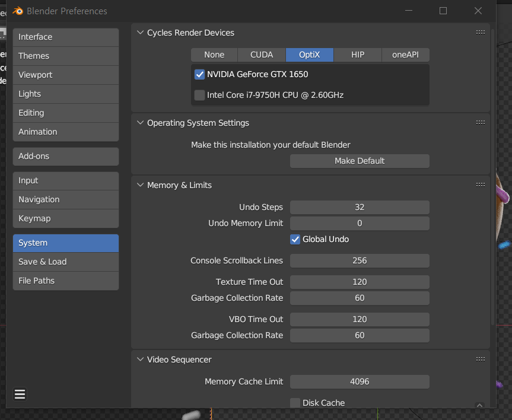512x420 pixels.
Task: Click the Undo Memory Limit field
Action: tap(360, 224)
